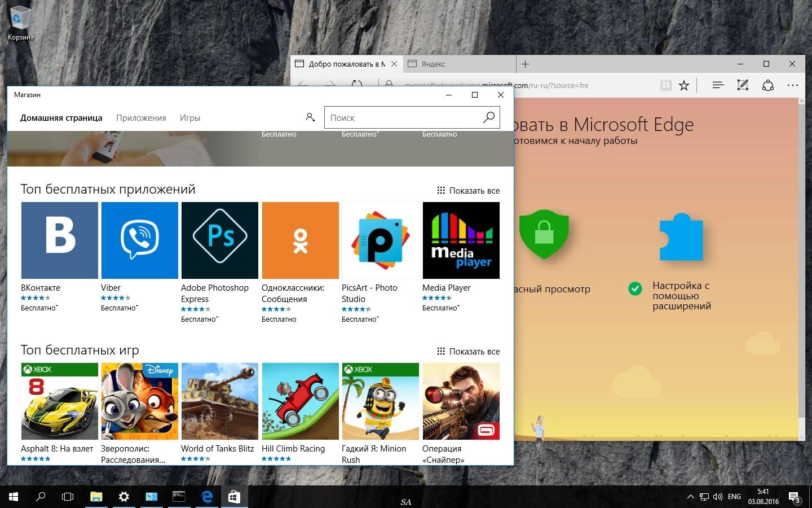
Task: Click the Store search magnifier icon
Action: [x=489, y=117]
